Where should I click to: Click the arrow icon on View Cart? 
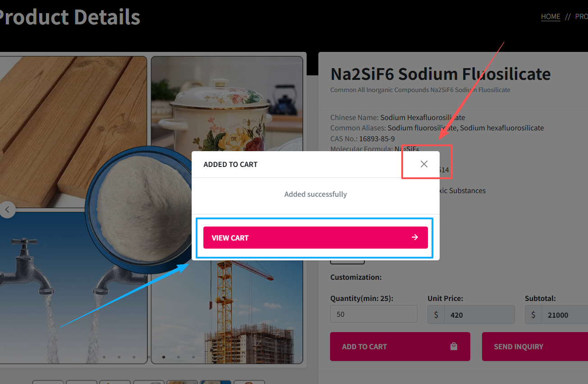415,237
